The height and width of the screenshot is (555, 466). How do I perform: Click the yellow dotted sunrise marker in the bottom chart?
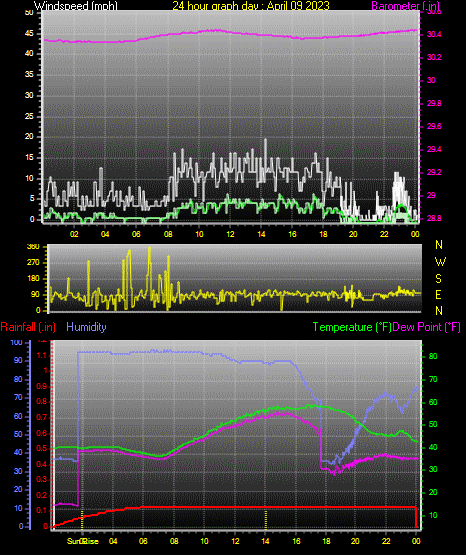pos(82,519)
